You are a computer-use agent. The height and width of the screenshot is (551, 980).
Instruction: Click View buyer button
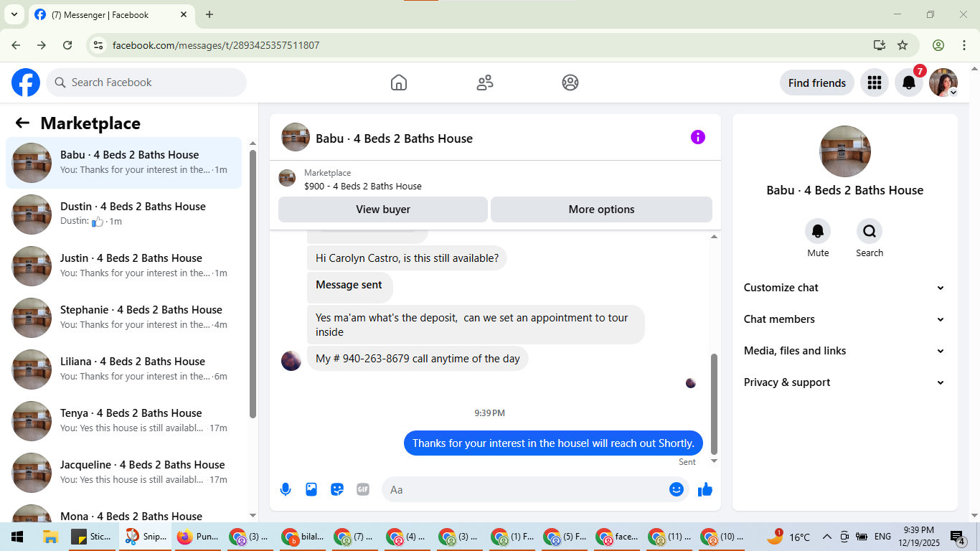pyautogui.click(x=383, y=209)
